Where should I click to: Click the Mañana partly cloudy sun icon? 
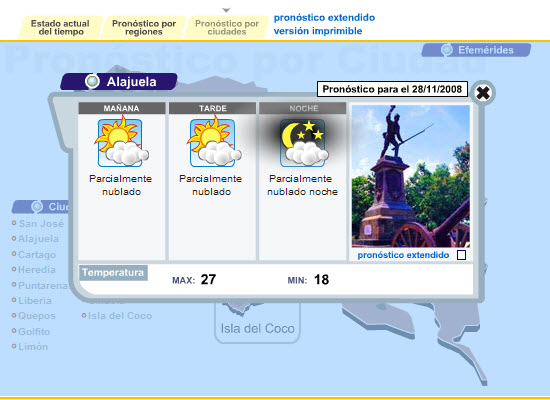click(121, 142)
